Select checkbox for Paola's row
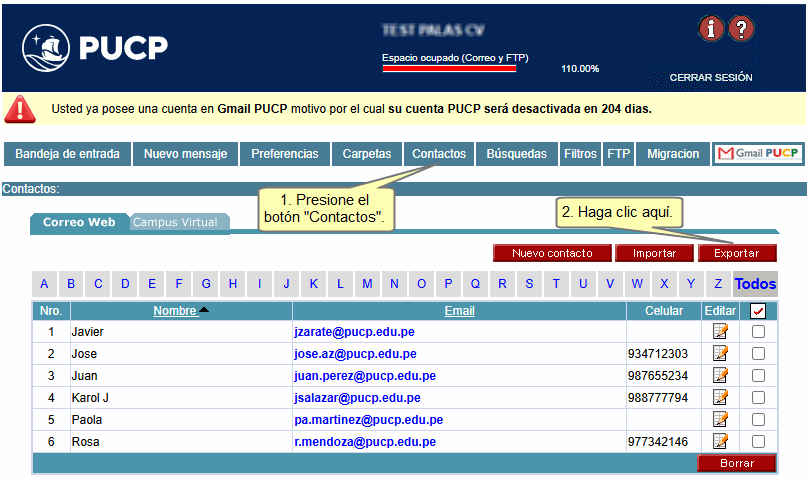This screenshot has width=808, height=482. (x=758, y=420)
